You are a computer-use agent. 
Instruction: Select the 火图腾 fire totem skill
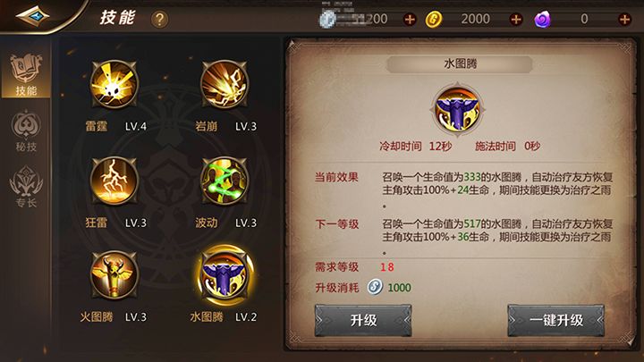tap(114, 275)
